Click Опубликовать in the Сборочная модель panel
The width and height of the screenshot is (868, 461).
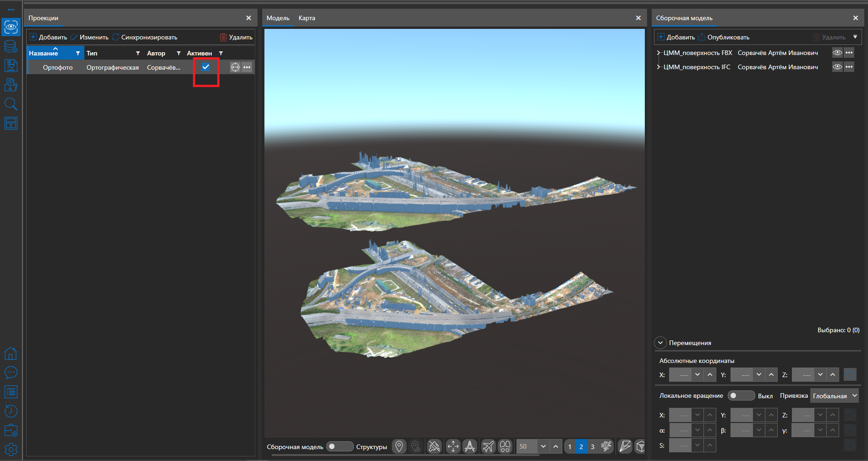[724, 37]
